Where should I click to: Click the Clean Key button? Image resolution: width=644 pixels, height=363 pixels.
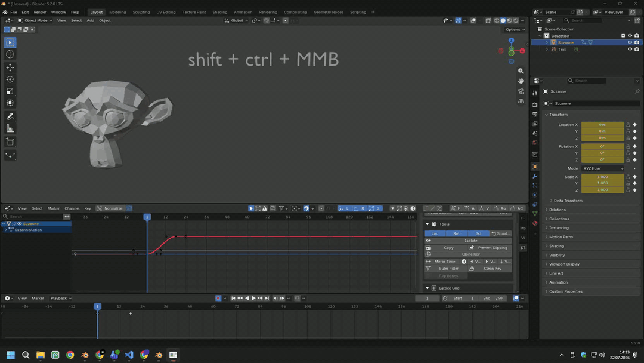(x=490, y=269)
